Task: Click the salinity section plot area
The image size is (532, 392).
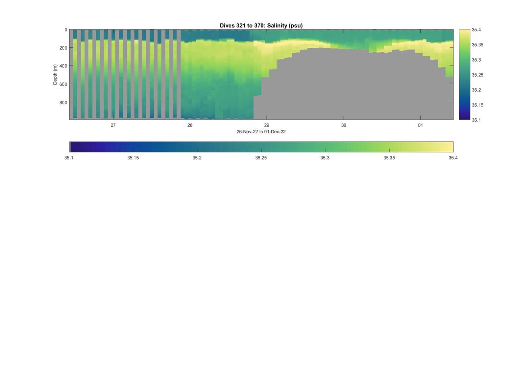Action: point(261,74)
